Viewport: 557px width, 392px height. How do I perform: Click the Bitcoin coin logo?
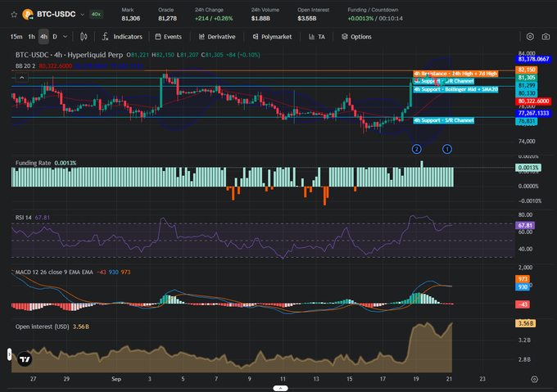[28, 15]
